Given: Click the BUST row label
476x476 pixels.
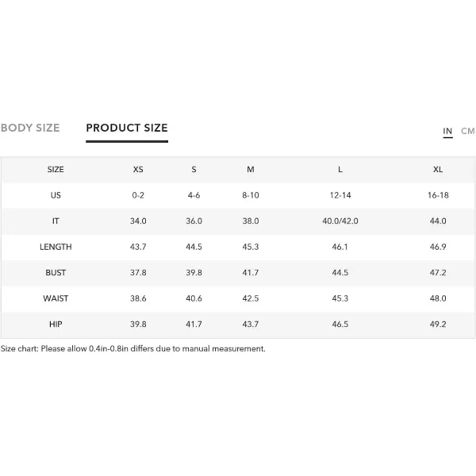Looking at the screenshot, I should 56,273.
